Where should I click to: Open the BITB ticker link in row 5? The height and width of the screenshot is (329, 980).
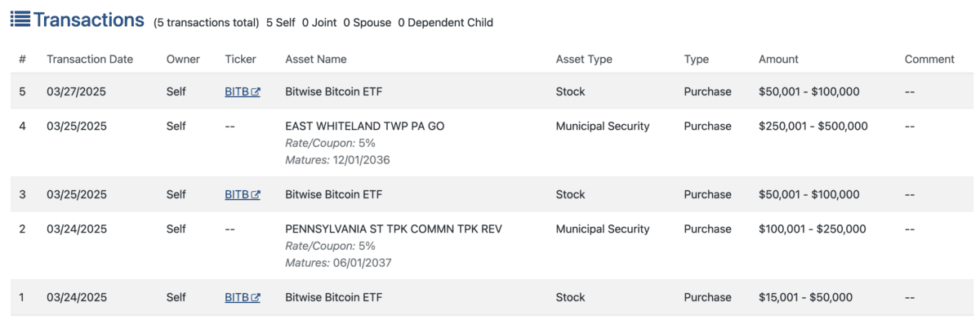(x=237, y=92)
